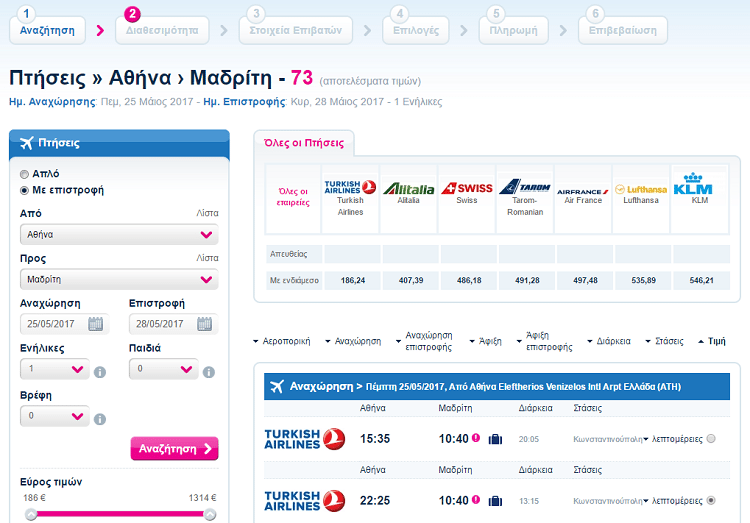Go to step 3 Στοιχεία Επιβατών
750x523 pixels.
296,30
